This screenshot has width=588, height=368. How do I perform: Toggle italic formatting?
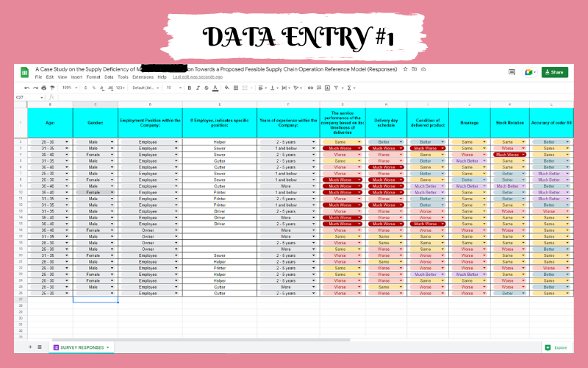(x=198, y=88)
